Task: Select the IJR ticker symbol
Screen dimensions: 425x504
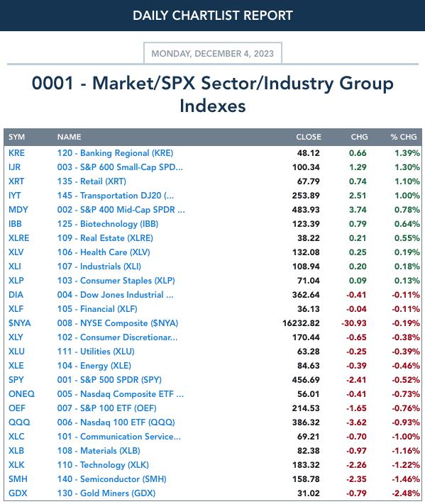Action: click(14, 167)
